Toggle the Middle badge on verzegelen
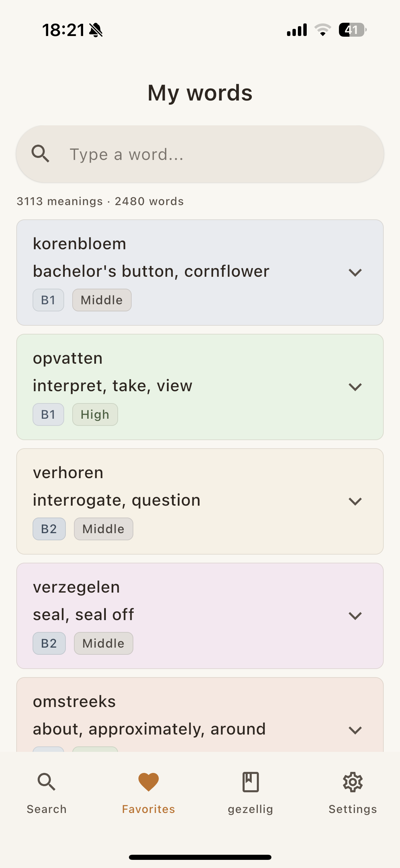The image size is (400, 868). point(103,643)
